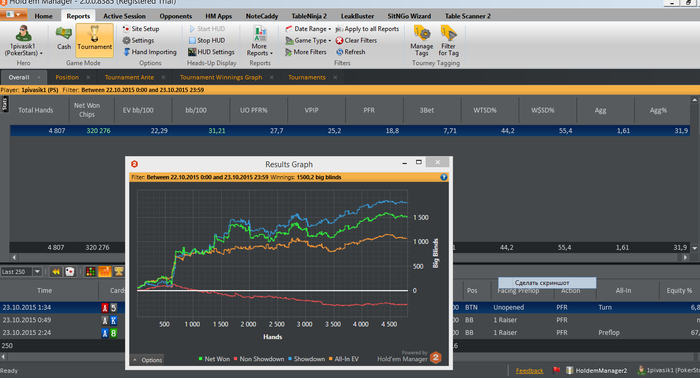Click the Refresh filters icon

[339, 52]
